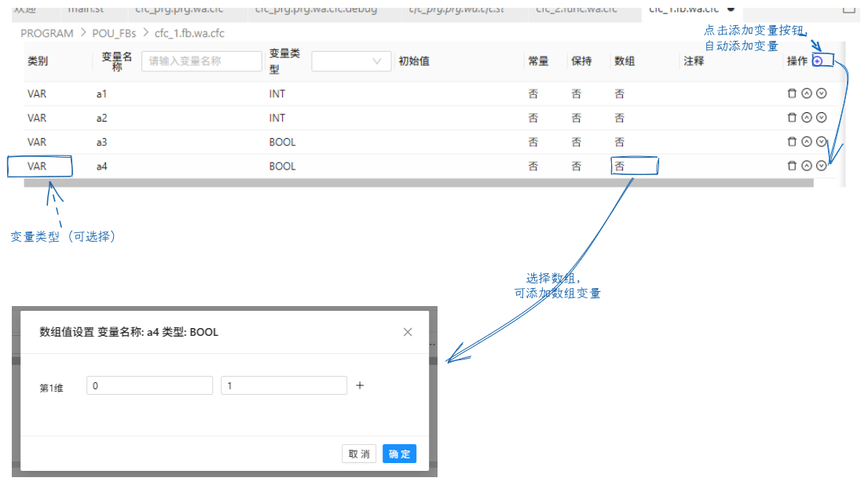The width and height of the screenshot is (868, 485).
Task: Select the VAR category cell of a3
Action: click(37, 142)
